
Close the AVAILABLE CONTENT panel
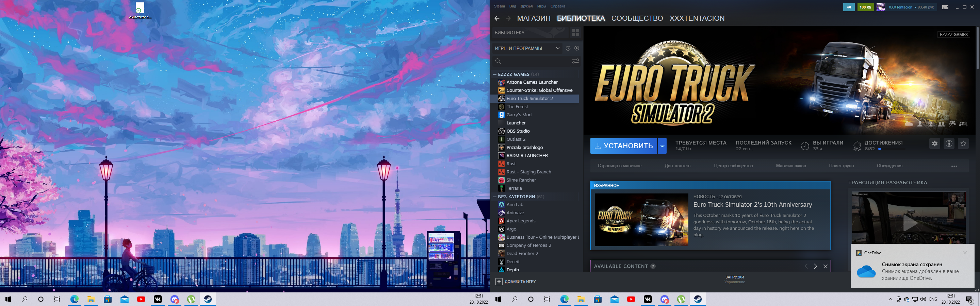click(x=826, y=266)
